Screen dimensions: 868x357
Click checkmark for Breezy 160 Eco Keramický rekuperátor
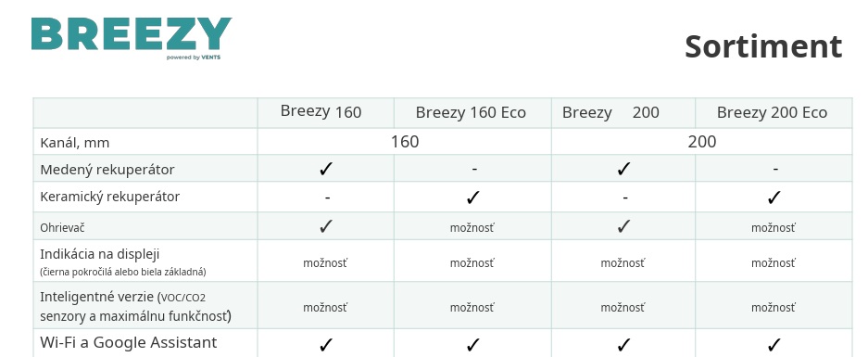pos(472,197)
